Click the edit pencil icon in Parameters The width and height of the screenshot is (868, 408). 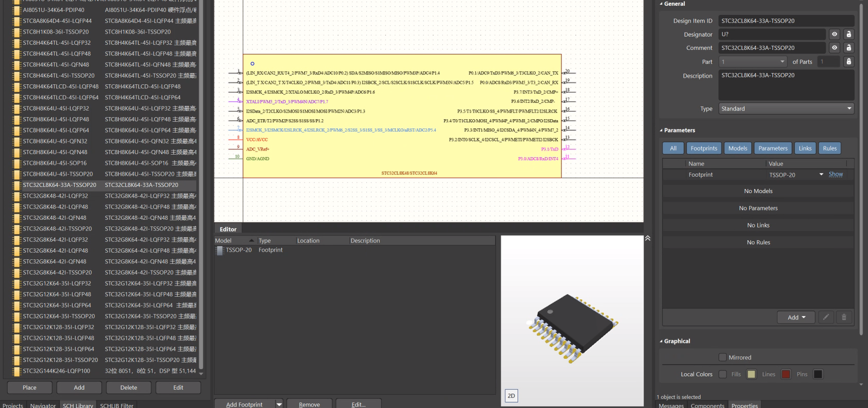826,317
